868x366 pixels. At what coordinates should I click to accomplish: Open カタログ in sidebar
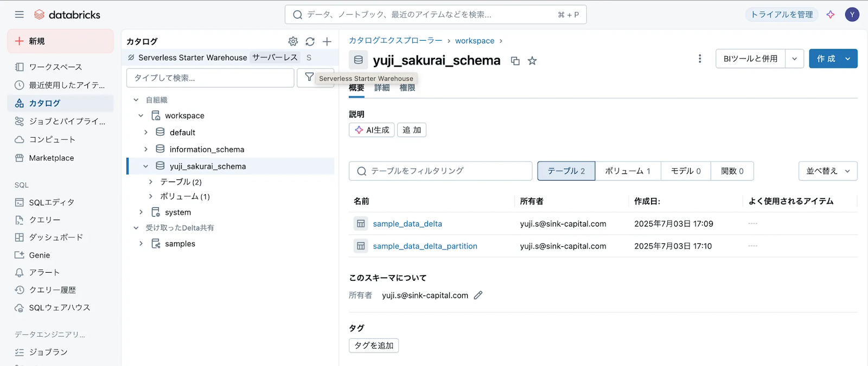coord(60,103)
